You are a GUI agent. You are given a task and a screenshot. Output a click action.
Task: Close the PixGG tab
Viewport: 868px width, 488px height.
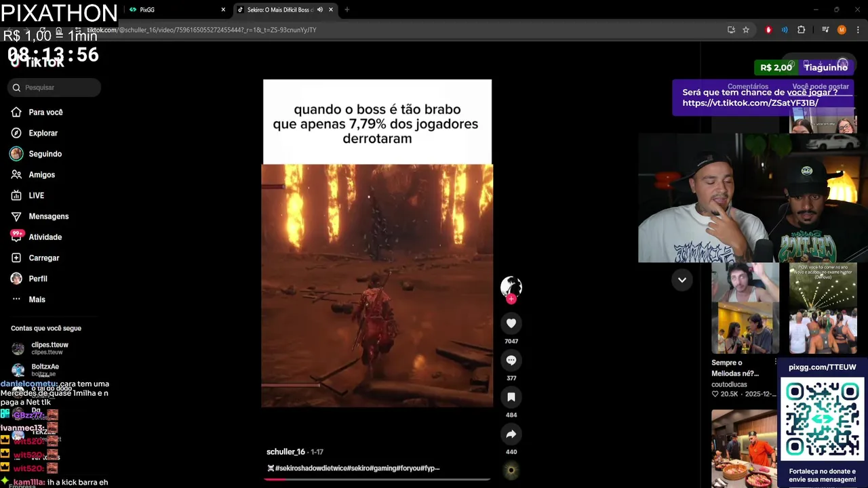(x=223, y=9)
